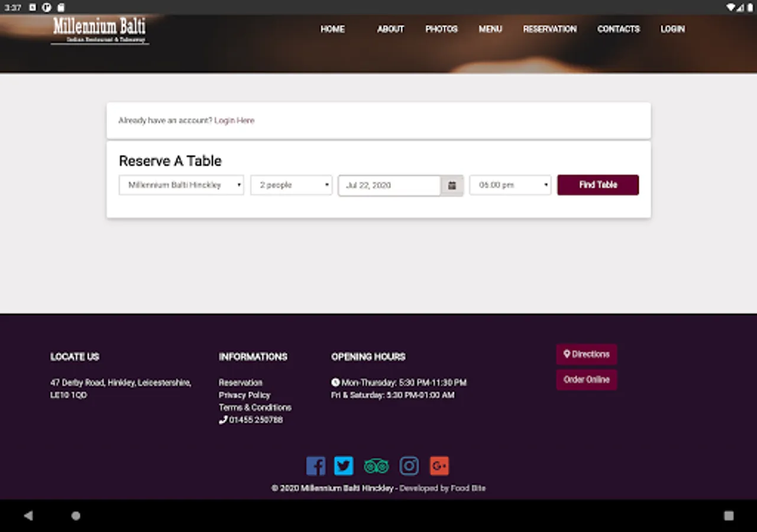757x532 pixels.
Task: Go to the HOME menu item
Action: (332, 29)
